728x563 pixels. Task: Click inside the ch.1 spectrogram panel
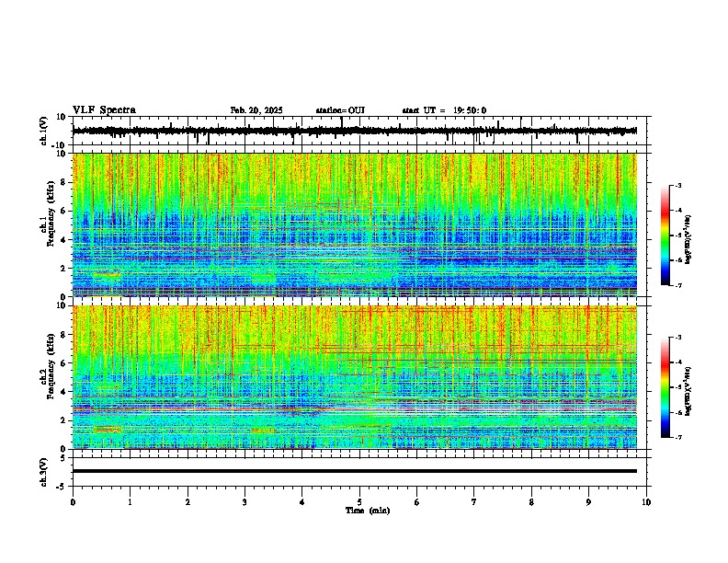coord(355,224)
